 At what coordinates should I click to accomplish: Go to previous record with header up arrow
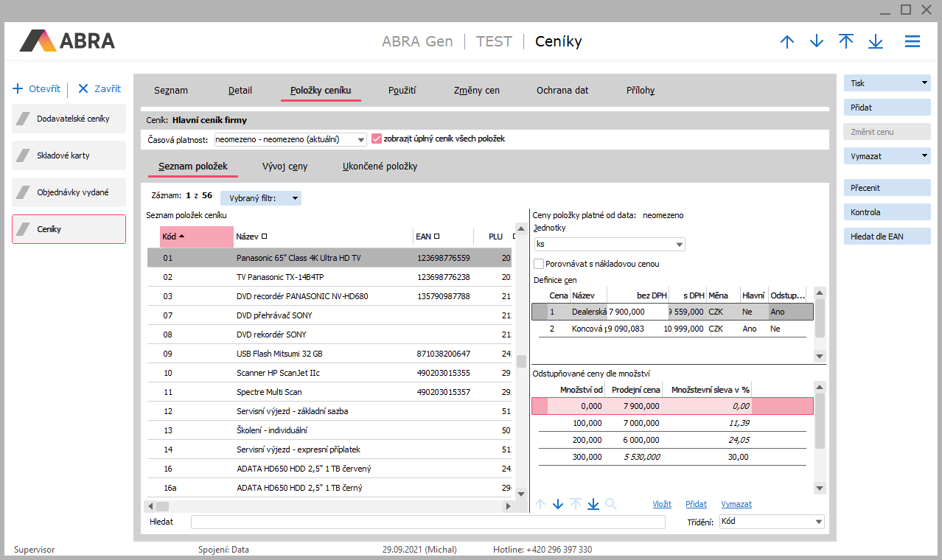(x=787, y=41)
